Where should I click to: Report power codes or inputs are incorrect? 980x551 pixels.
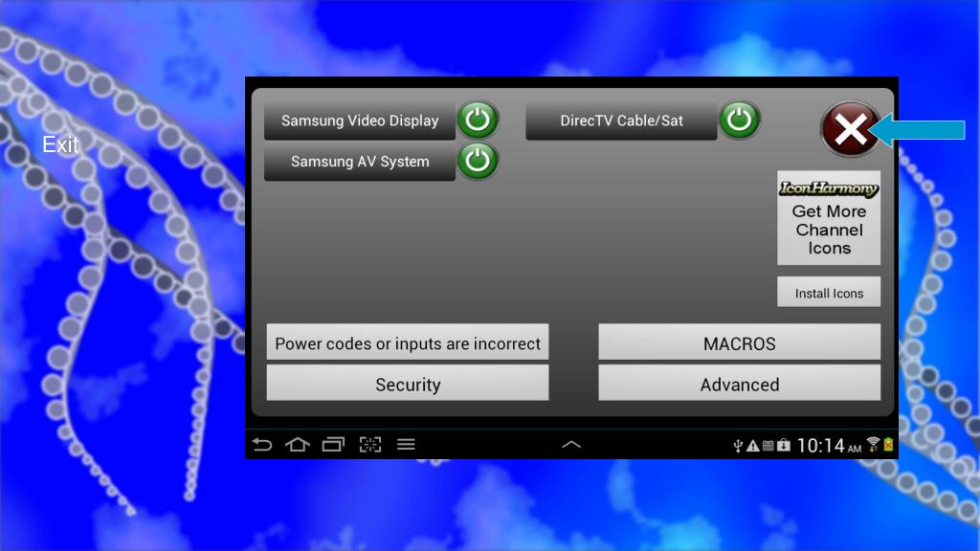(408, 343)
